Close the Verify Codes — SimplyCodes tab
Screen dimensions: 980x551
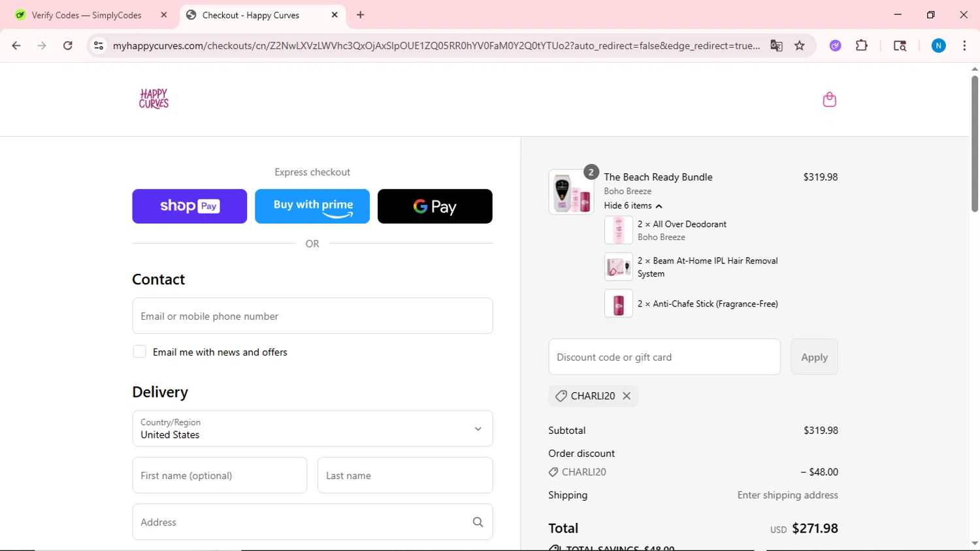[164, 14]
